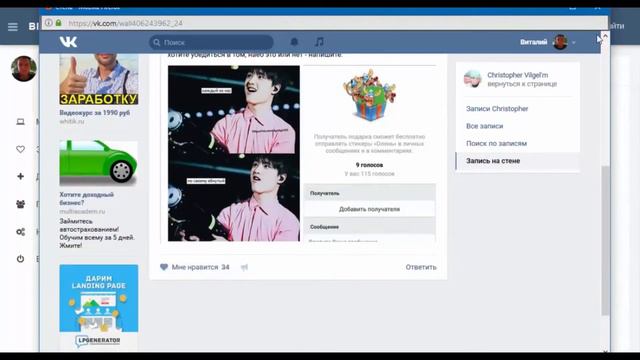Click the Мне нравится label
Image resolution: width=640 pixels, height=360 pixels.
click(195, 267)
